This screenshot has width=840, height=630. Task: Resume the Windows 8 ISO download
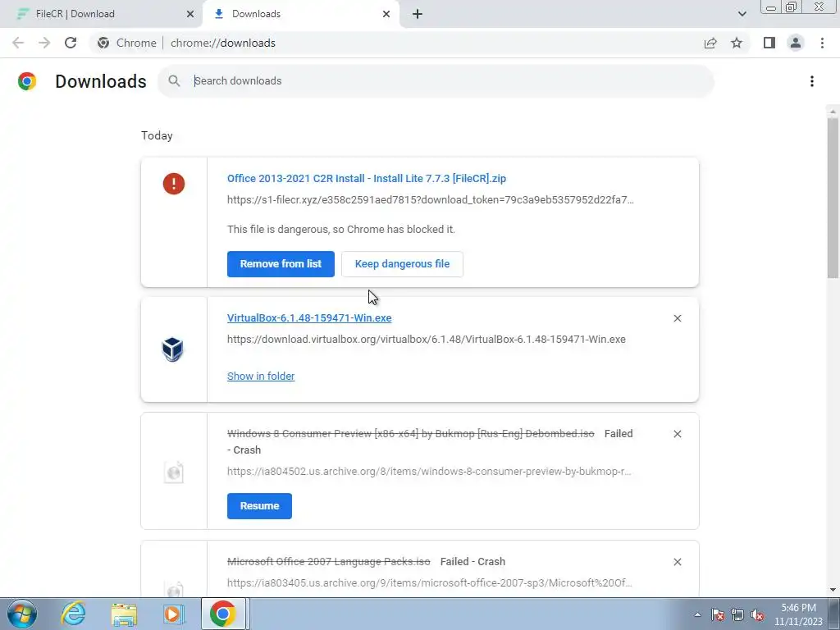259,506
